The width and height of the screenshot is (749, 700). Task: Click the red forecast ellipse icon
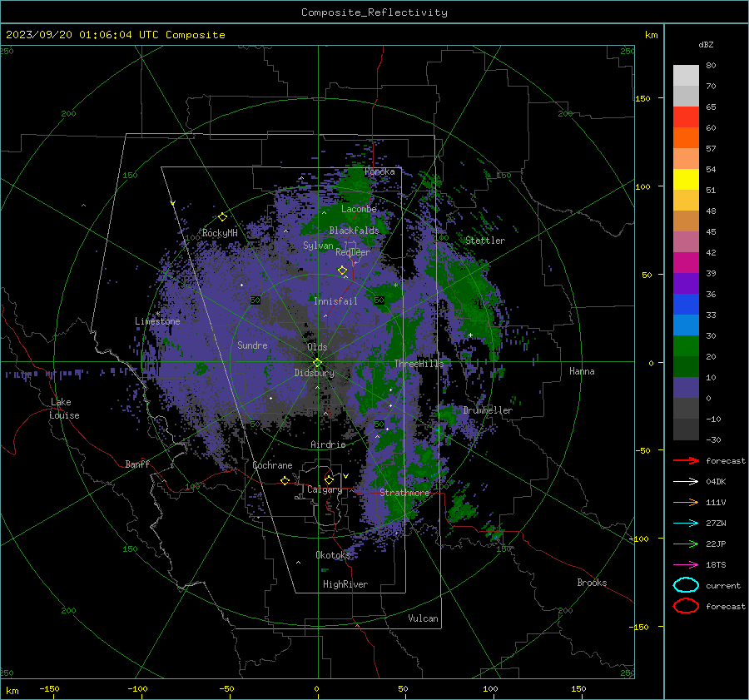686,606
